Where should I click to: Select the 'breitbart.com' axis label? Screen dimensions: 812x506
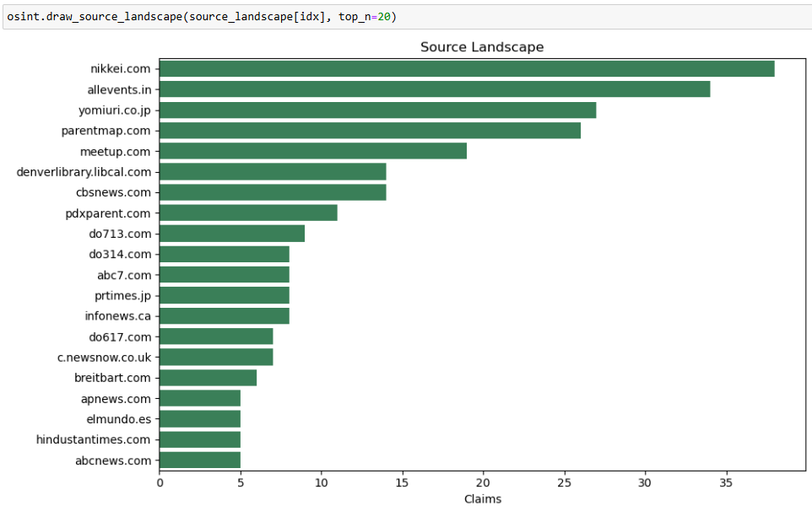pos(112,378)
